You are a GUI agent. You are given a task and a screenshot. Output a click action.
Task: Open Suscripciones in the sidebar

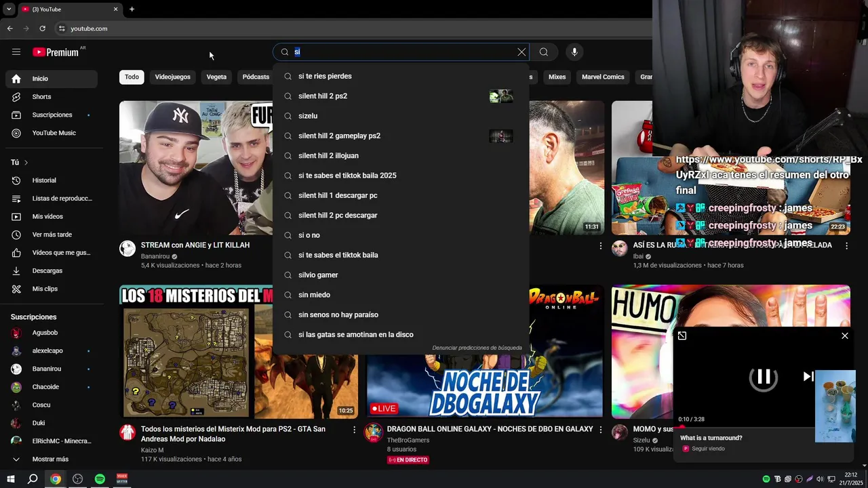click(x=52, y=115)
